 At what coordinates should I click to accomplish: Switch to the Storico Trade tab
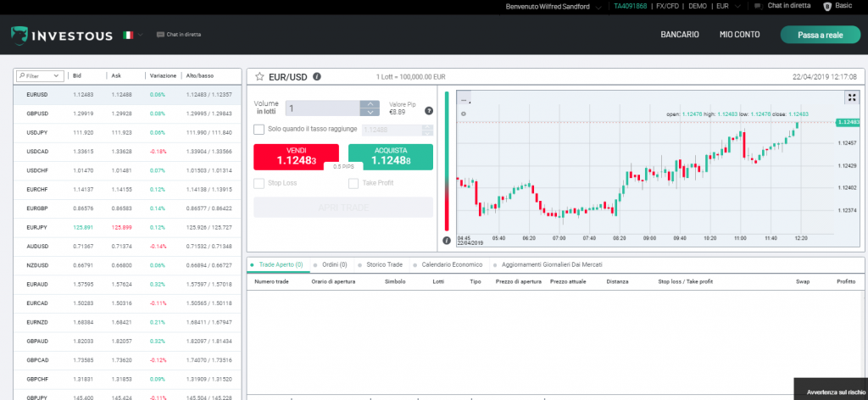381,265
